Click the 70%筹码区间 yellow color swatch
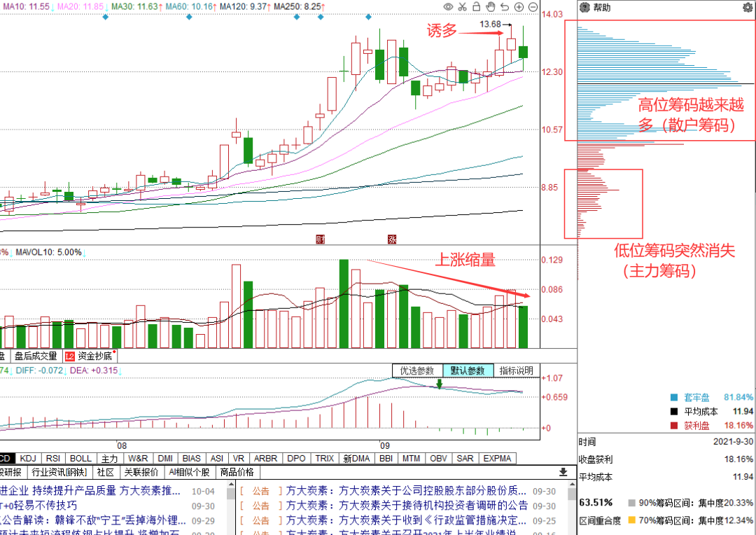Viewport: 756px width, 535px height. pyautogui.click(x=632, y=520)
